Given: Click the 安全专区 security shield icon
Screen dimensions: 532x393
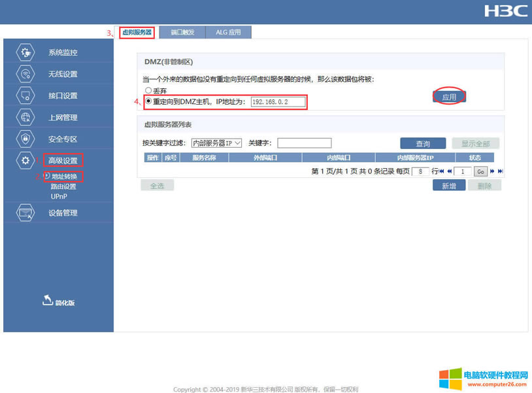Looking at the screenshot, I should (25, 138).
